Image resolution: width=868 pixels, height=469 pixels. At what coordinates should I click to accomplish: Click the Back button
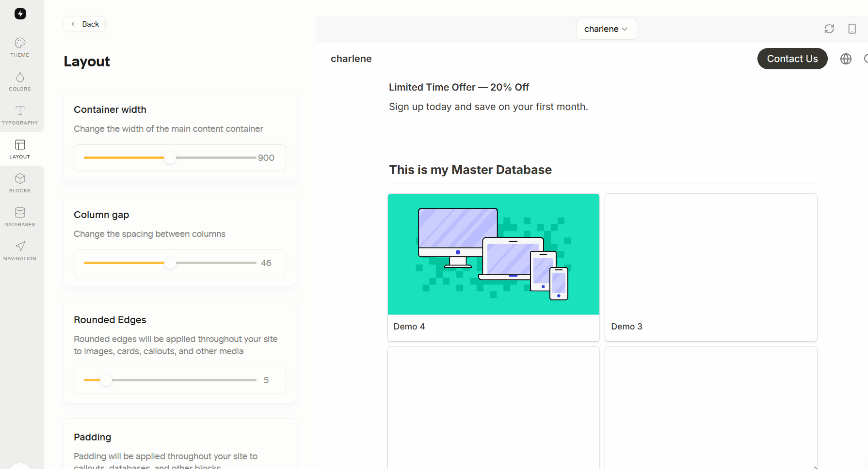click(85, 24)
